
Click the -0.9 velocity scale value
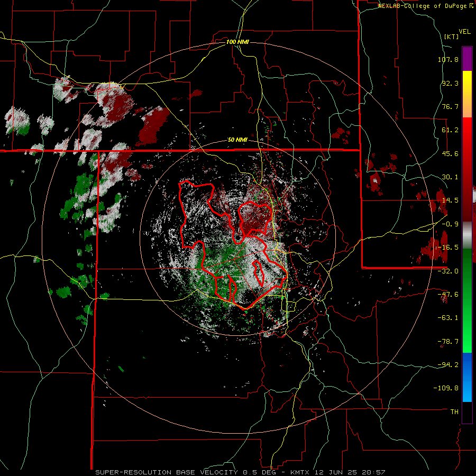pos(450,224)
